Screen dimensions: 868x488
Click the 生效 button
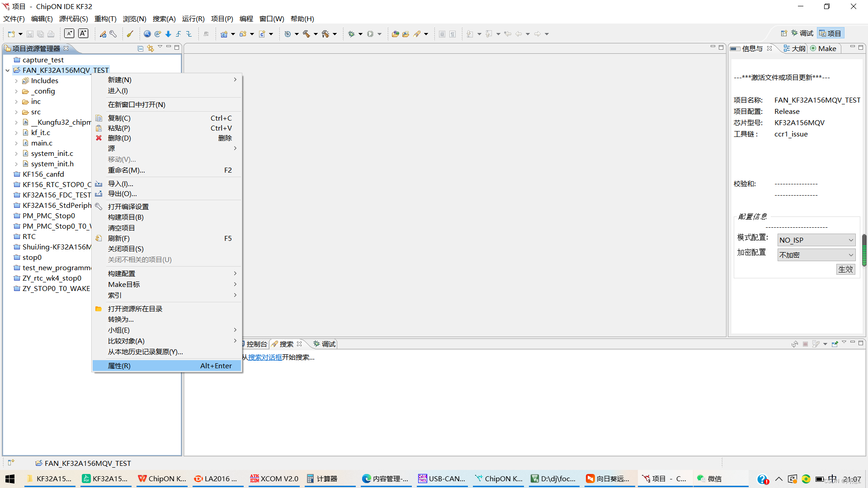click(845, 269)
